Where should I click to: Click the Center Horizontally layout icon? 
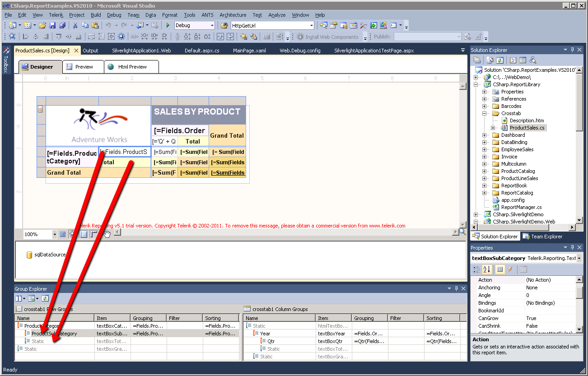tap(220, 37)
